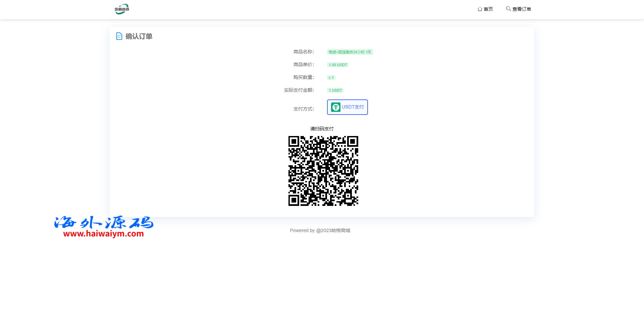The height and width of the screenshot is (309, 644).
Task: Click the x 1 quantity tag
Action: (331, 78)
